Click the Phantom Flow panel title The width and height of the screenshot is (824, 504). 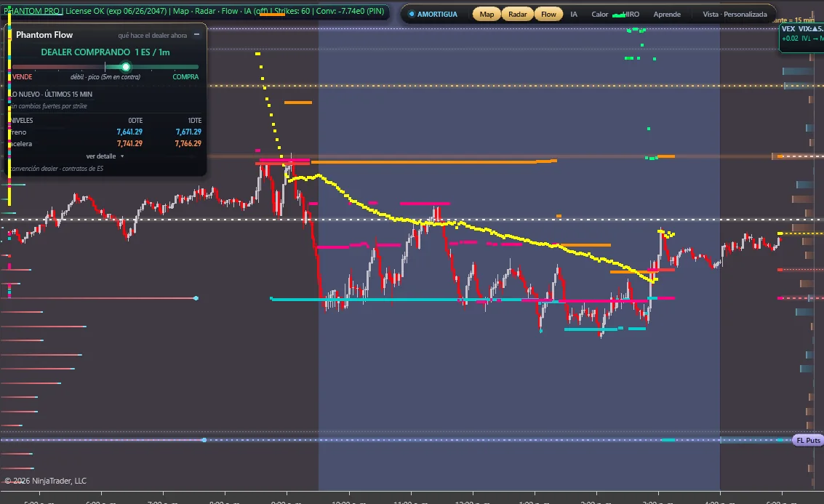coord(44,35)
